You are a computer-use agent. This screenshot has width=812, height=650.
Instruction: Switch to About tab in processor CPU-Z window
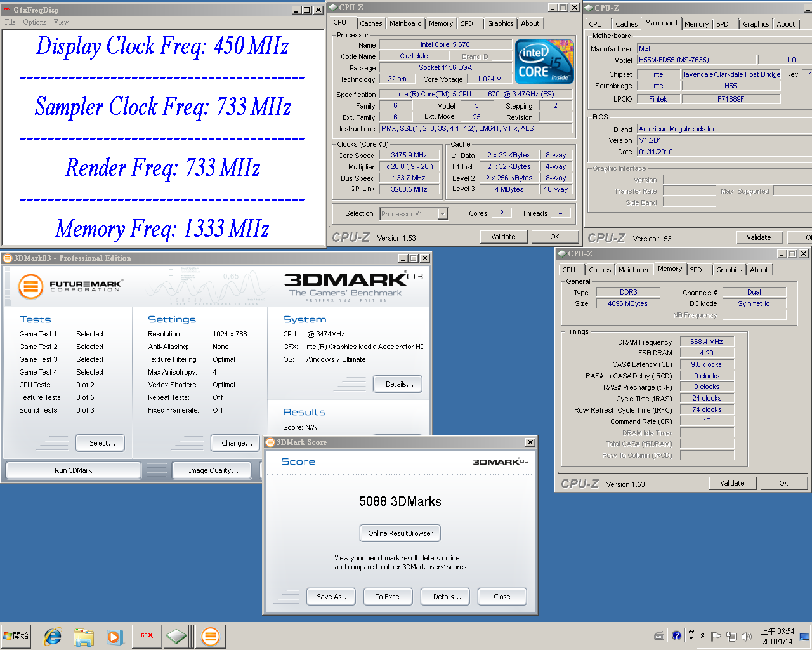pyautogui.click(x=530, y=23)
